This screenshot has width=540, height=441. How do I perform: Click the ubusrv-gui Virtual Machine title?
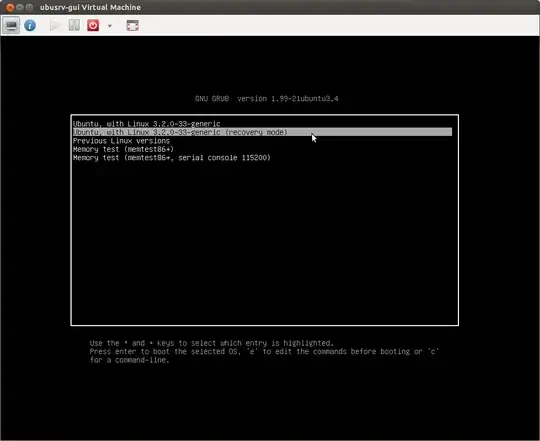coord(90,7)
